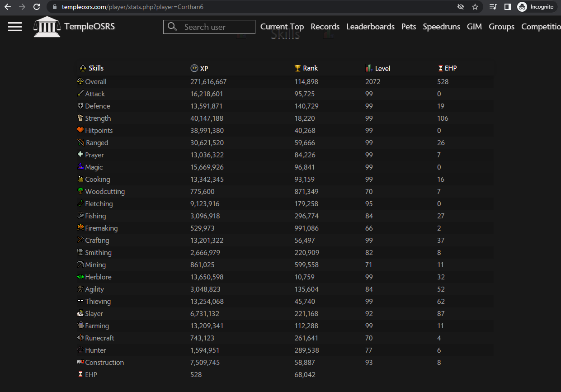
Task: Open the Records menu item
Action: pyautogui.click(x=325, y=27)
